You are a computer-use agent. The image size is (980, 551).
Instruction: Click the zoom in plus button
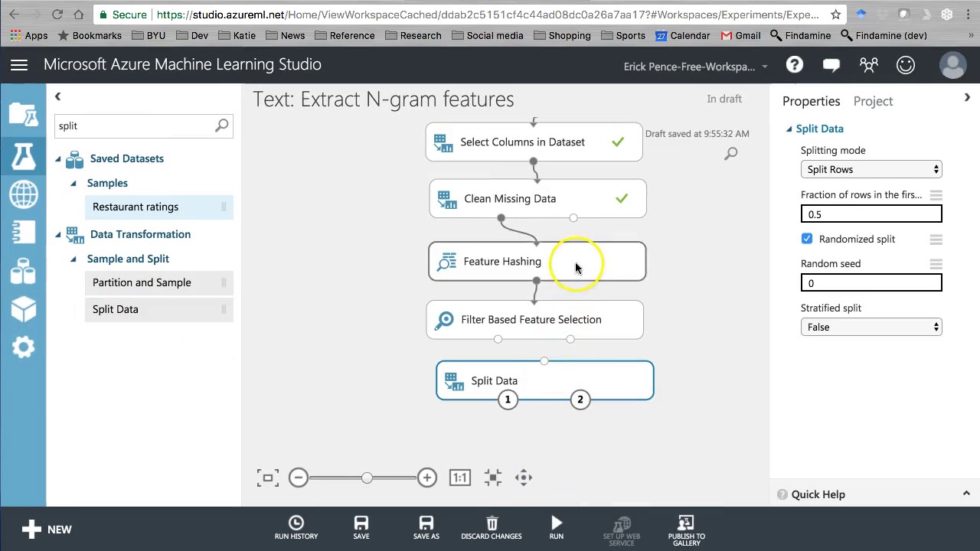(426, 478)
